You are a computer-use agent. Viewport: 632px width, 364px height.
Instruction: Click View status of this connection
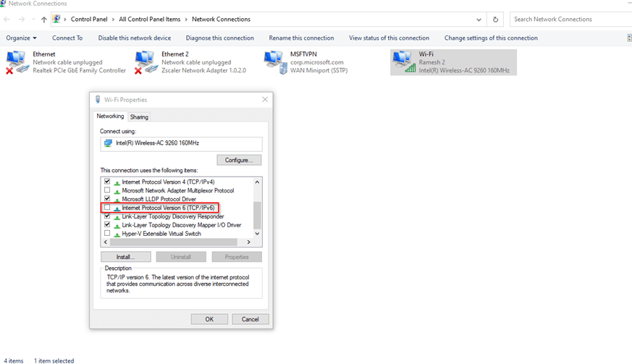pyautogui.click(x=389, y=38)
